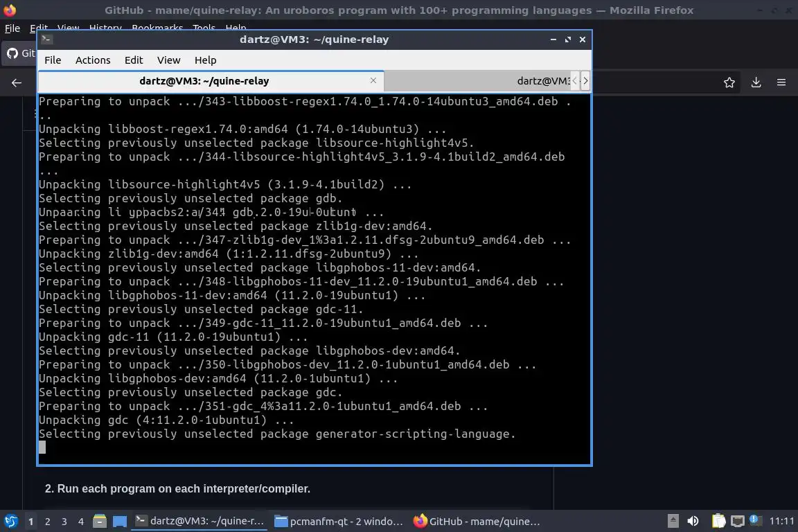
Task: Click the line 'Selecting previously unselected package libgphobos-dev:amd64.'
Action: tap(249, 351)
